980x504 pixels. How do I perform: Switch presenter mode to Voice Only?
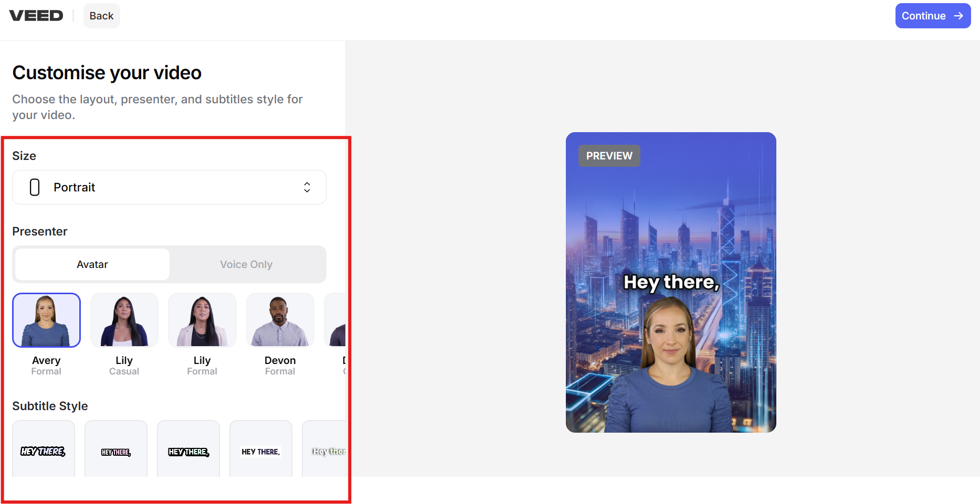point(246,264)
